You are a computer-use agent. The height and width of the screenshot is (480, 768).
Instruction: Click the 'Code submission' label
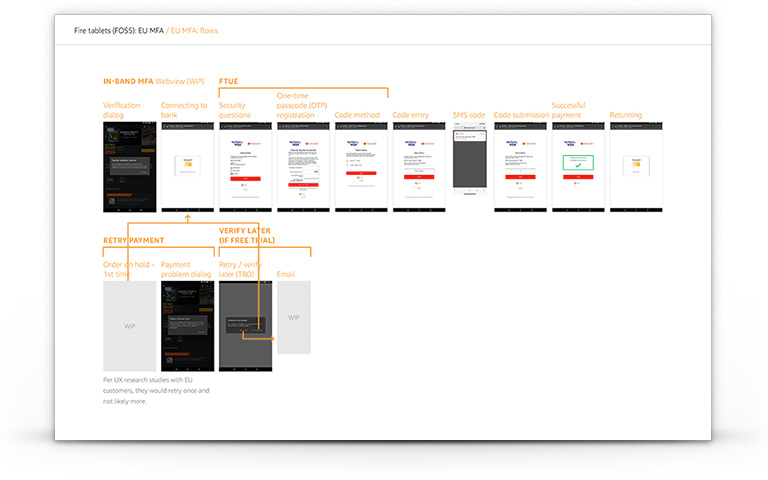[521, 115]
